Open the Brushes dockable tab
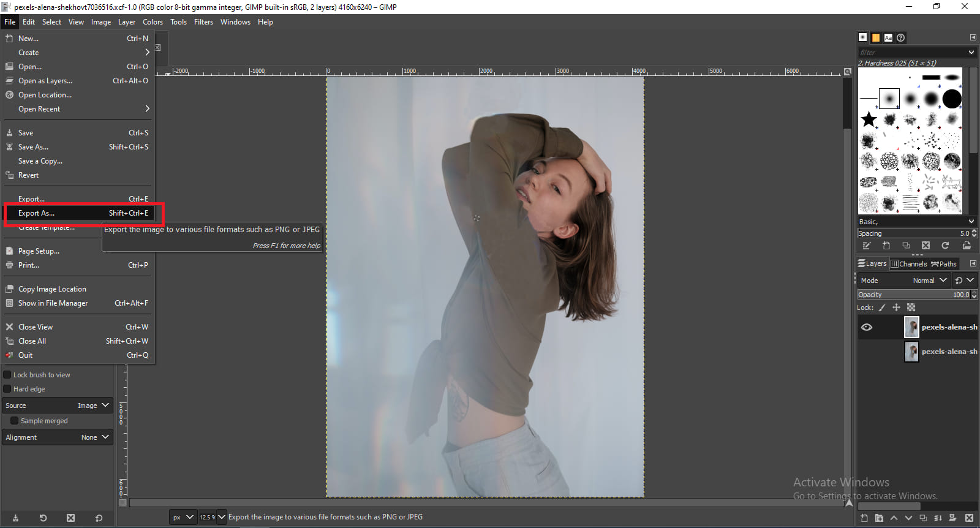Screen dimensions: 980x528 point(863,37)
